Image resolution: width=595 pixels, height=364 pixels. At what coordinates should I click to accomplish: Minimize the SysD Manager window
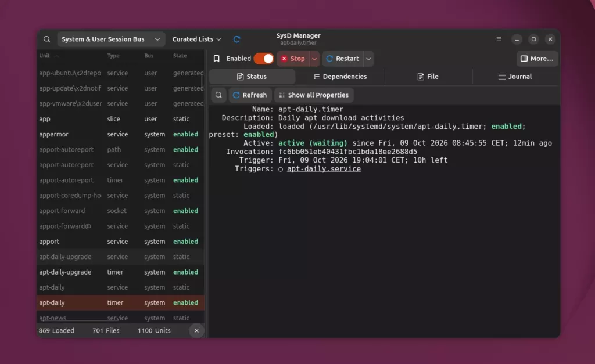coord(517,39)
